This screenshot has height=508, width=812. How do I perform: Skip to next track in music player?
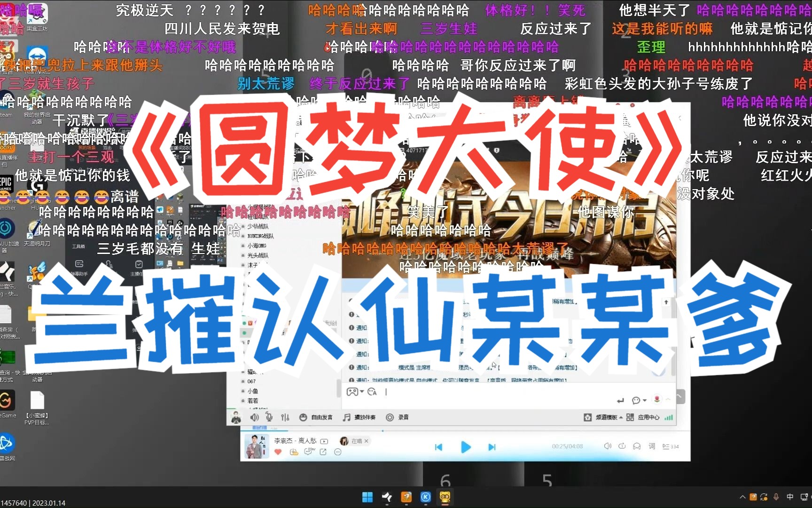[492, 447]
